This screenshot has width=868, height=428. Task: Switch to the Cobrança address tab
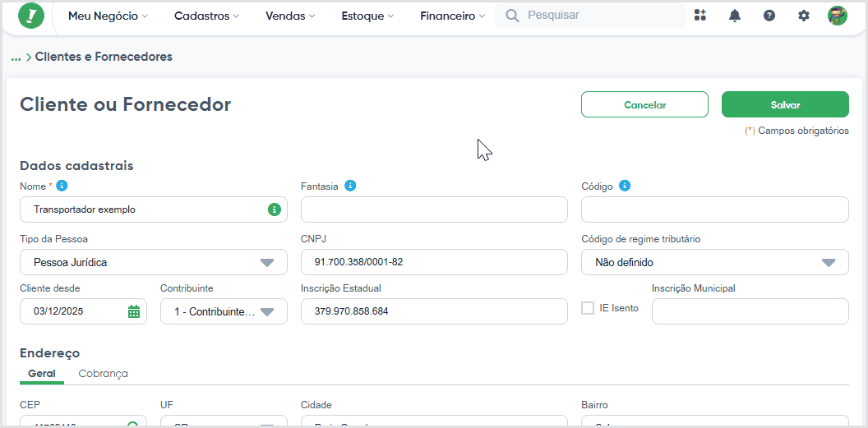pos(103,373)
